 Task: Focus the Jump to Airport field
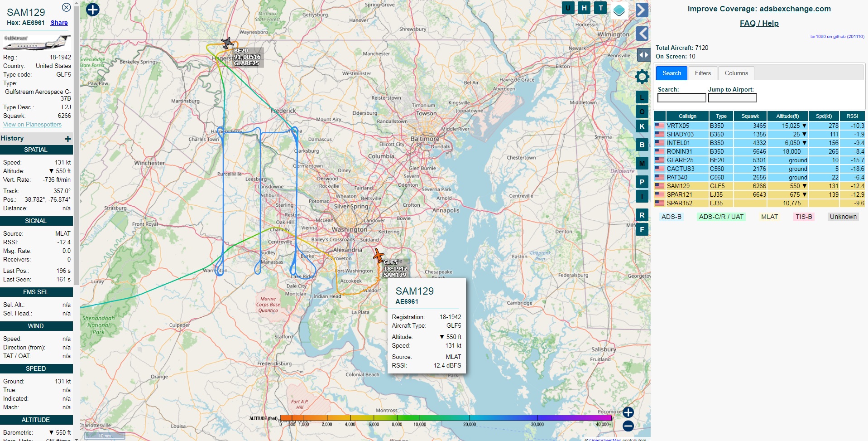point(732,97)
